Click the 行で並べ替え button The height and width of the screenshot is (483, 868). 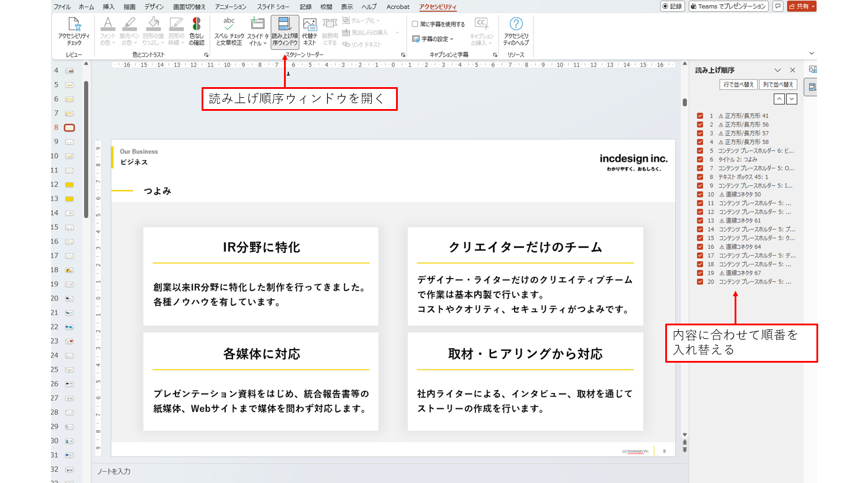738,85
